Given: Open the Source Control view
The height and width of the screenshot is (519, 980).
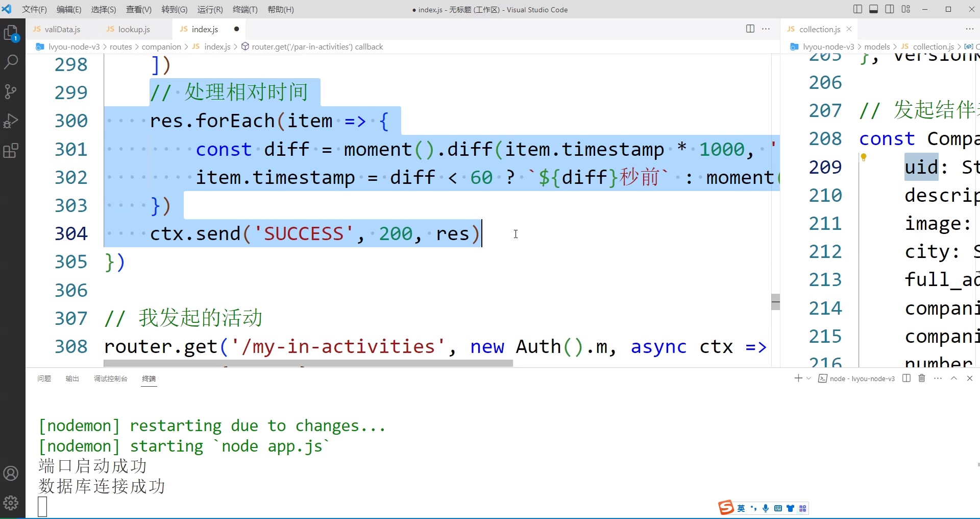Looking at the screenshot, I should tap(11, 92).
